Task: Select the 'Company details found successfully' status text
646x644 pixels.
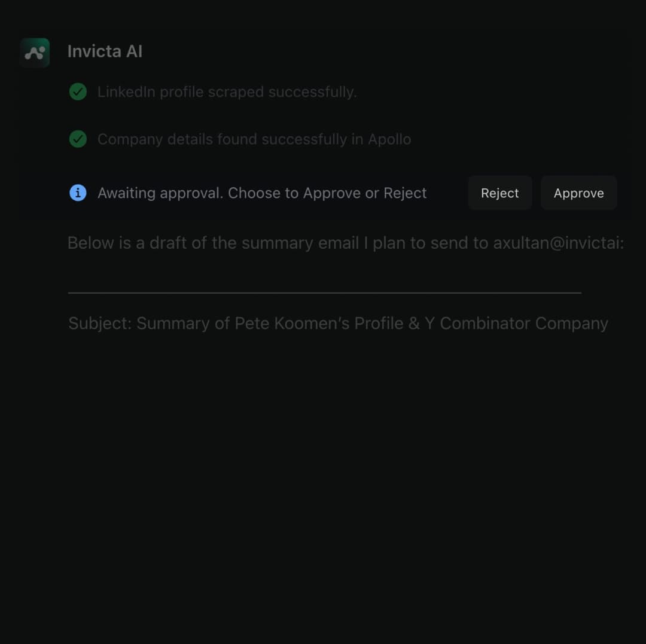Action: (254, 139)
